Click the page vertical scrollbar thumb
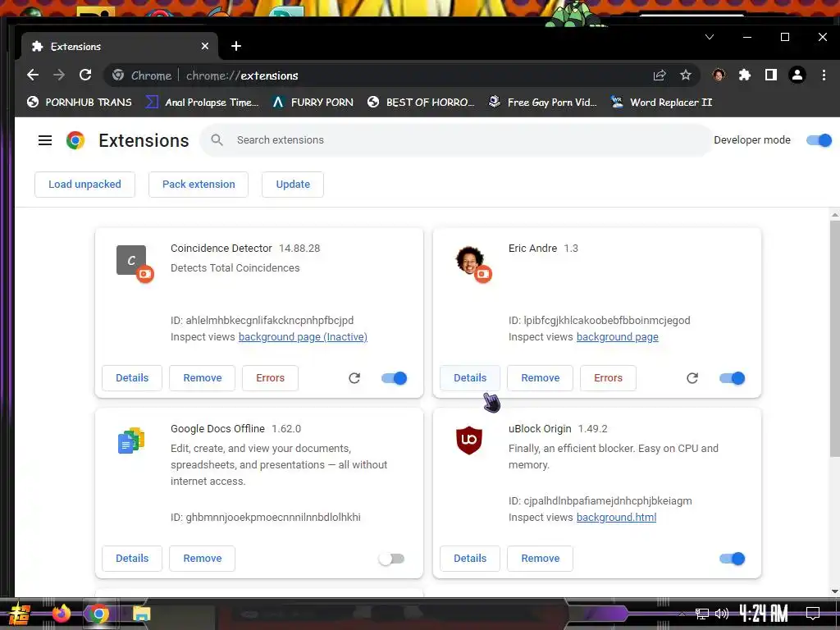 (834, 339)
